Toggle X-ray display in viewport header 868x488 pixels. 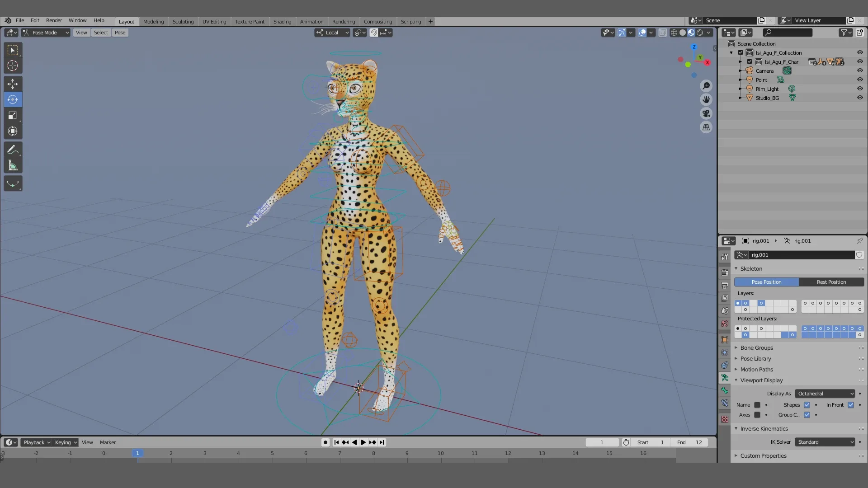click(x=662, y=33)
